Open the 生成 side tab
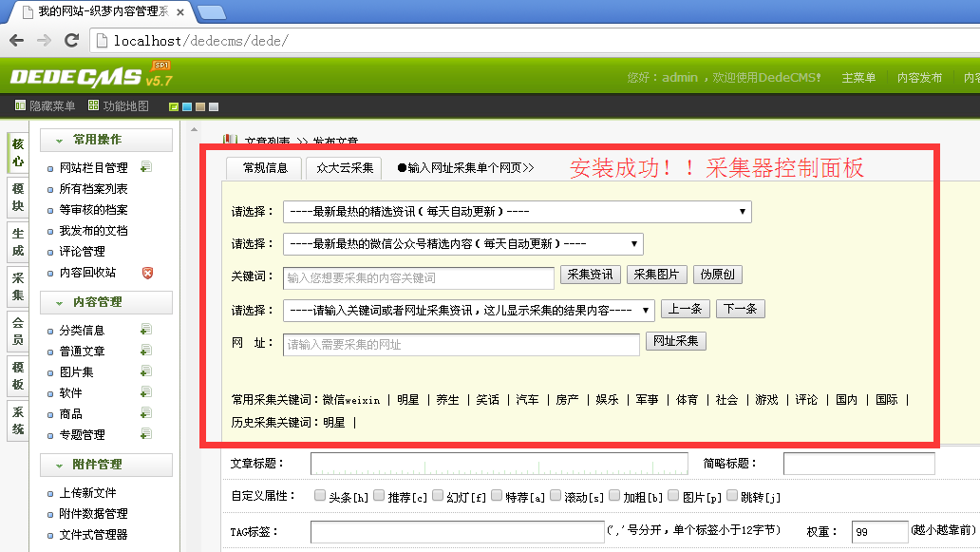980x552 pixels. [17, 242]
